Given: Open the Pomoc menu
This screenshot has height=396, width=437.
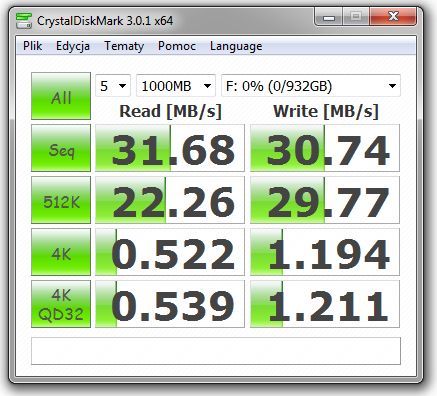Looking at the screenshot, I should coord(177,46).
